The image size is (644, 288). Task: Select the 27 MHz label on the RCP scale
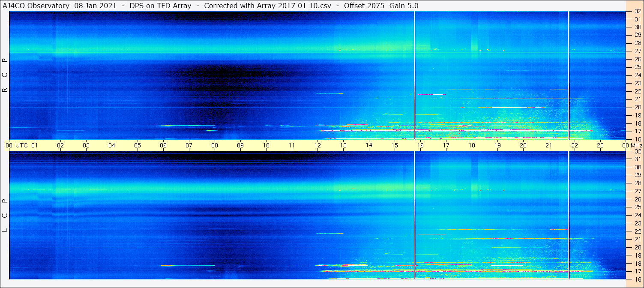(x=638, y=51)
